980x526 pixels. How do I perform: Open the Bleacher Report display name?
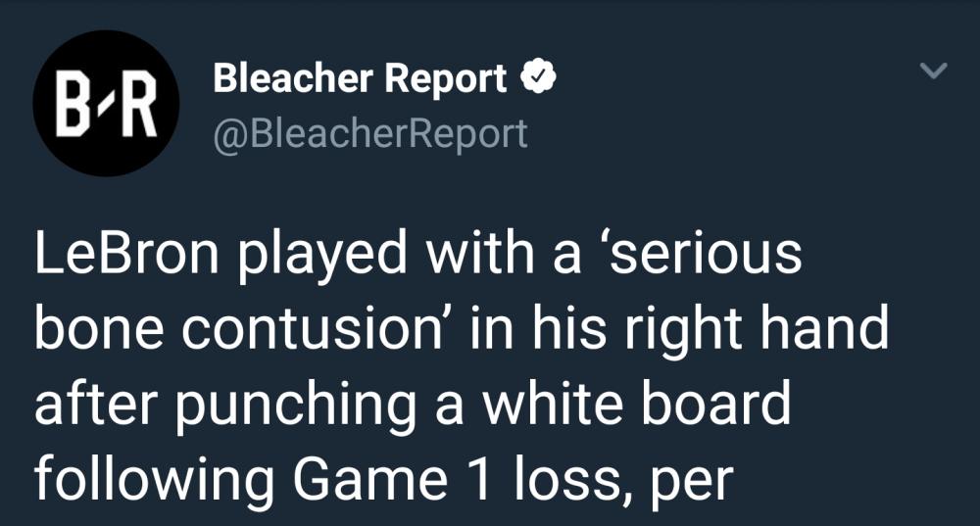click(361, 79)
